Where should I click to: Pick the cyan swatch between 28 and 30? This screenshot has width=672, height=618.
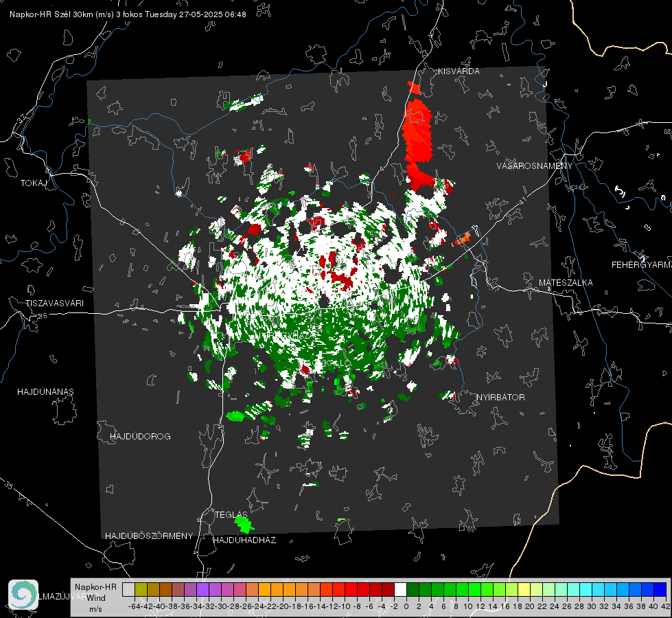(586, 589)
